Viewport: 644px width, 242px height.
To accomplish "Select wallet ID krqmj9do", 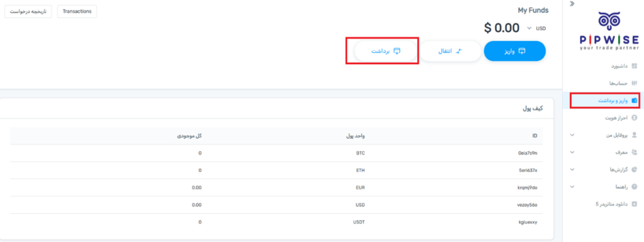I will tap(528, 187).
